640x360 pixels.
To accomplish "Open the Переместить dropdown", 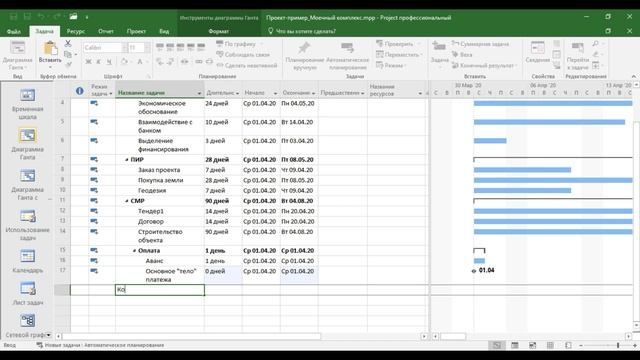I will [x=399, y=54].
